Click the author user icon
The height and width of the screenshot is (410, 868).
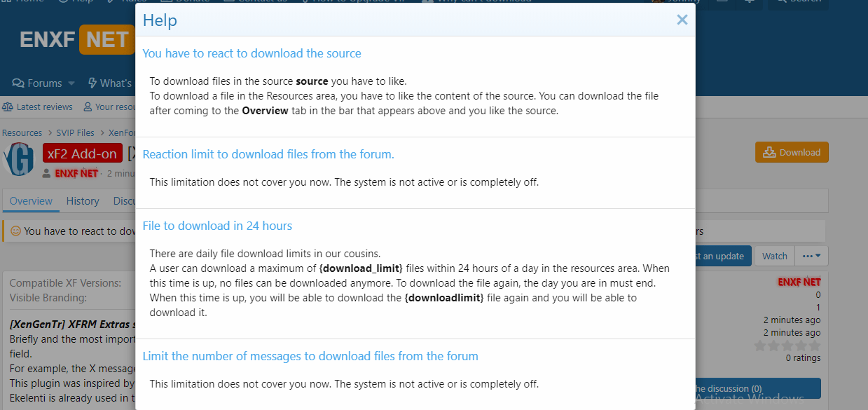click(46, 173)
